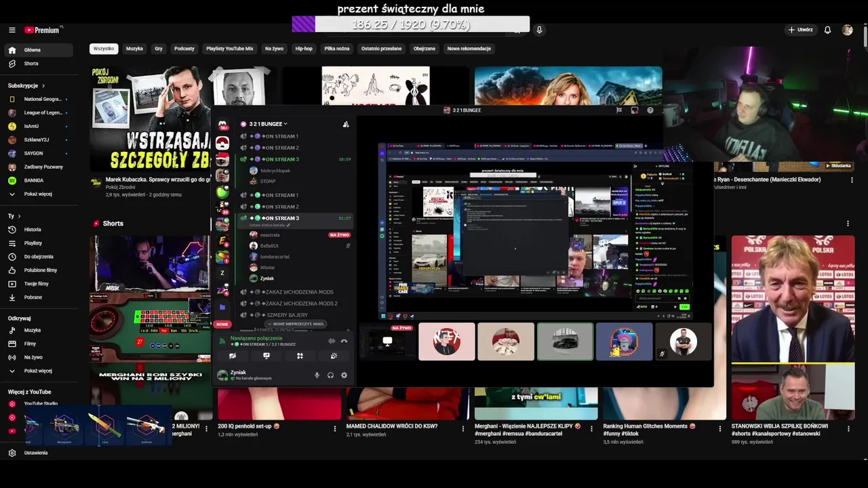Open Pobrane downloads in sidebar
This screenshot has height=488, width=868.
pyautogui.click(x=40, y=298)
